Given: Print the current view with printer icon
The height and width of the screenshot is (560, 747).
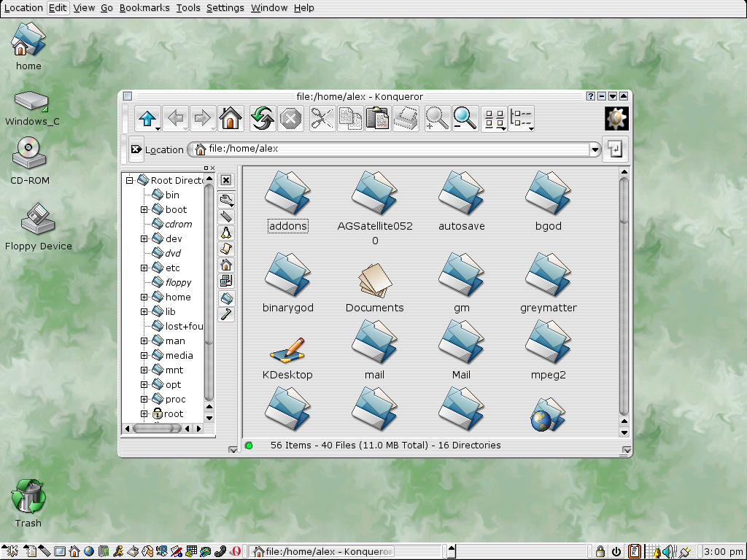Looking at the screenshot, I should [x=406, y=119].
